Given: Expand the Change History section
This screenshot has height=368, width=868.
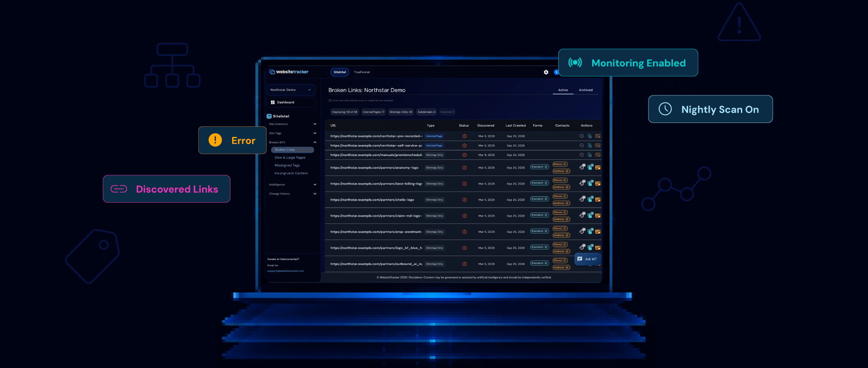Looking at the screenshot, I should tap(292, 194).
